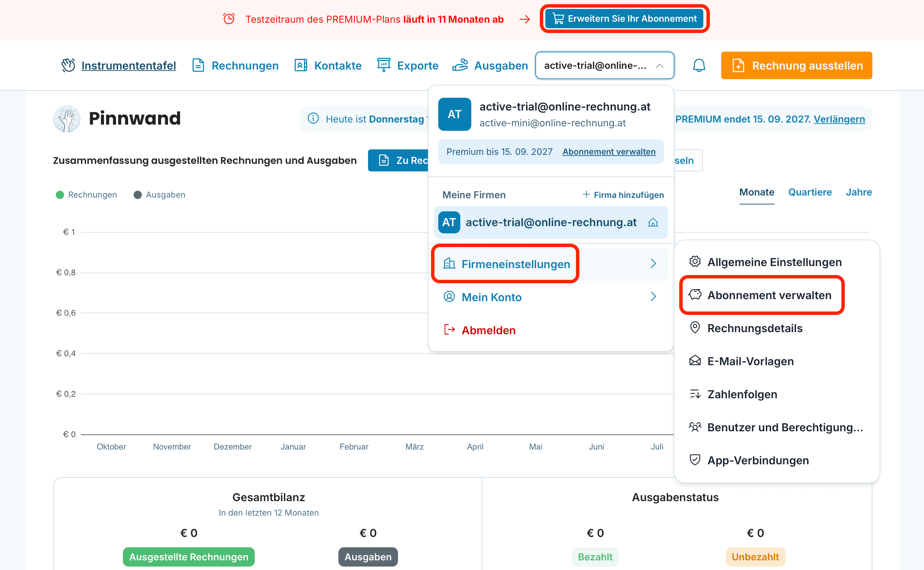The image size is (924, 570).
Task: Click the home icon beside active-trial company
Action: [653, 222]
